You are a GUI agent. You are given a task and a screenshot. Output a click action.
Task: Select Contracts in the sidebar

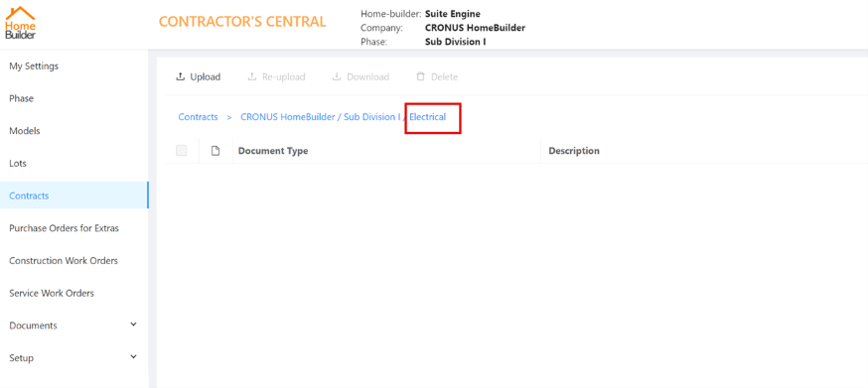tap(74, 195)
